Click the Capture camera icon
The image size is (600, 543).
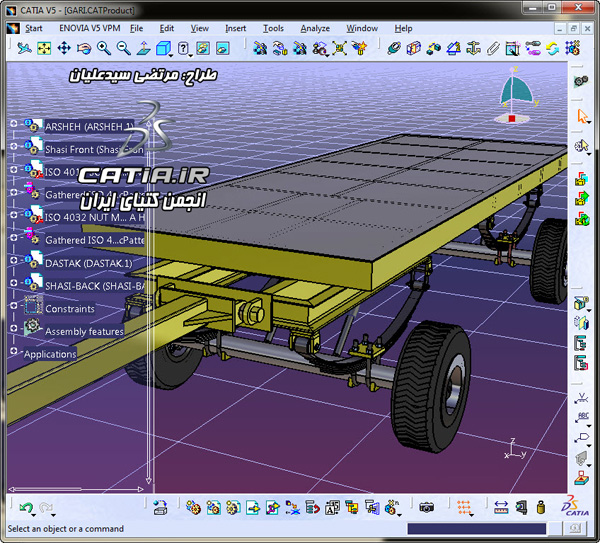coord(427,507)
